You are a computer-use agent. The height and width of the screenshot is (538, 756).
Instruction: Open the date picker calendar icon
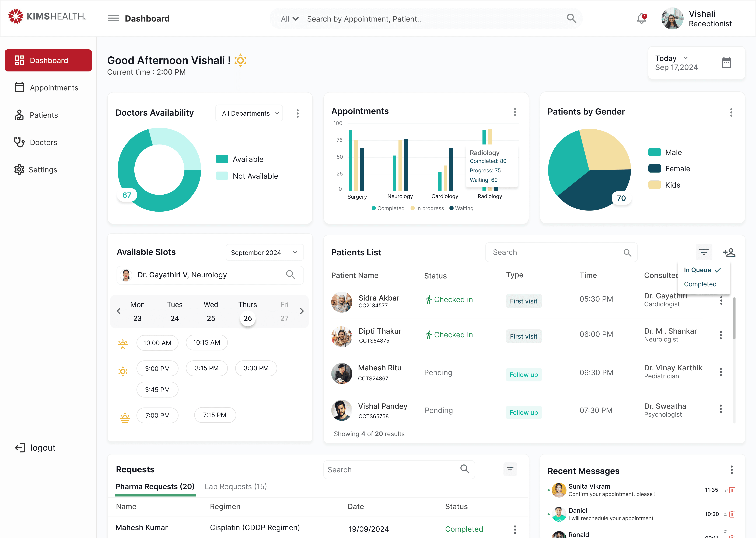point(726,63)
